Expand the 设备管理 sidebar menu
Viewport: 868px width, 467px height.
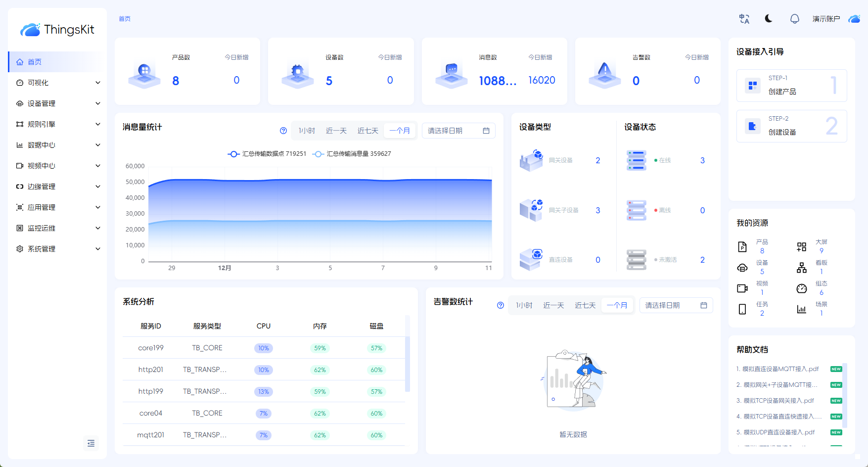tap(58, 103)
